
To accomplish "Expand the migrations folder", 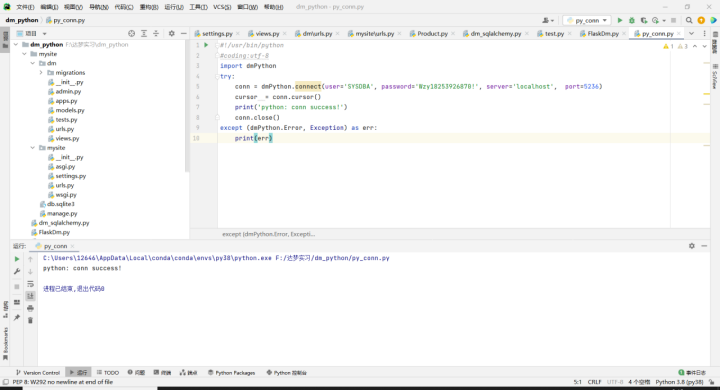I will (41, 73).
